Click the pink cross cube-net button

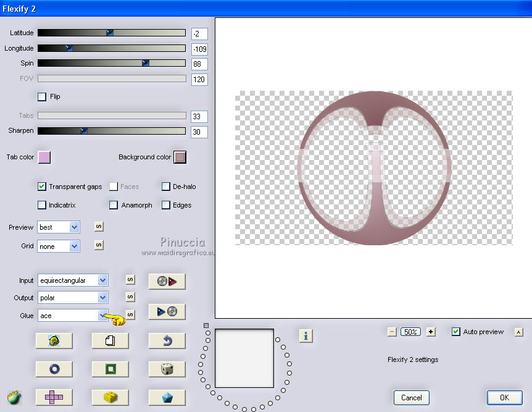[x=54, y=397]
